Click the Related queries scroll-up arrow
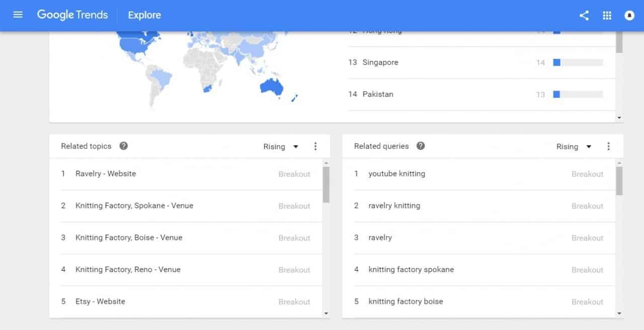The height and width of the screenshot is (330, 644). pyautogui.click(x=619, y=163)
